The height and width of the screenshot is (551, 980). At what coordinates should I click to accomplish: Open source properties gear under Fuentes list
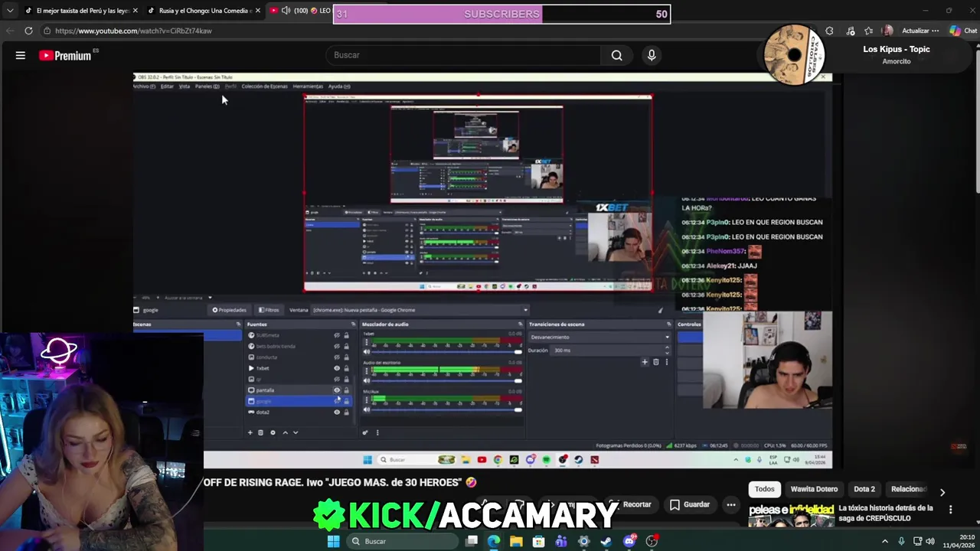pyautogui.click(x=273, y=432)
